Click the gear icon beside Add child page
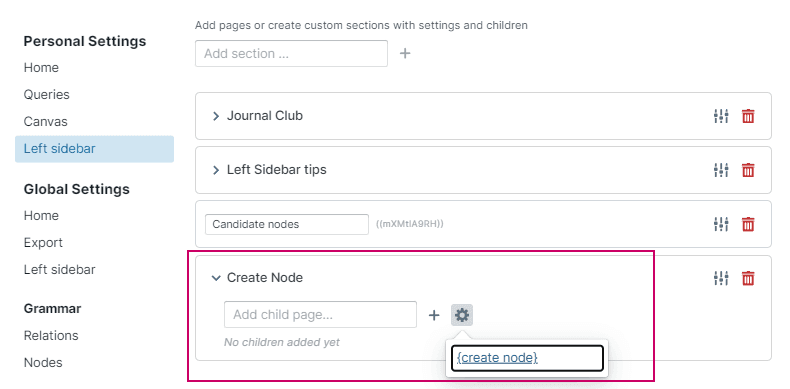 (x=462, y=315)
